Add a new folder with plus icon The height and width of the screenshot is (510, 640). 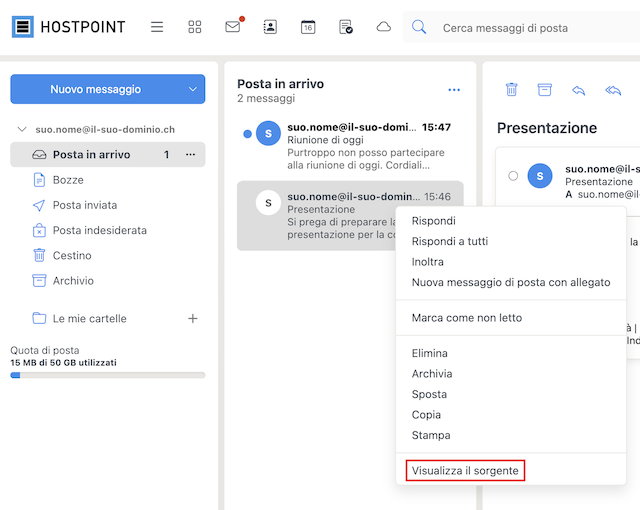point(193,318)
